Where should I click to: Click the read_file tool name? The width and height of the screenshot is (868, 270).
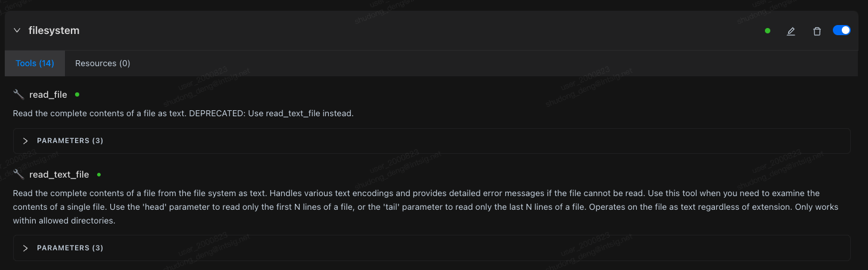48,95
